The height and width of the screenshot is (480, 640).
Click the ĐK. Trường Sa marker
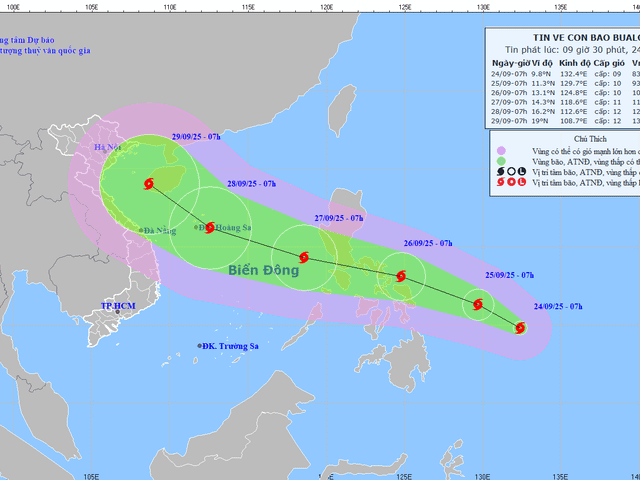click(x=200, y=346)
